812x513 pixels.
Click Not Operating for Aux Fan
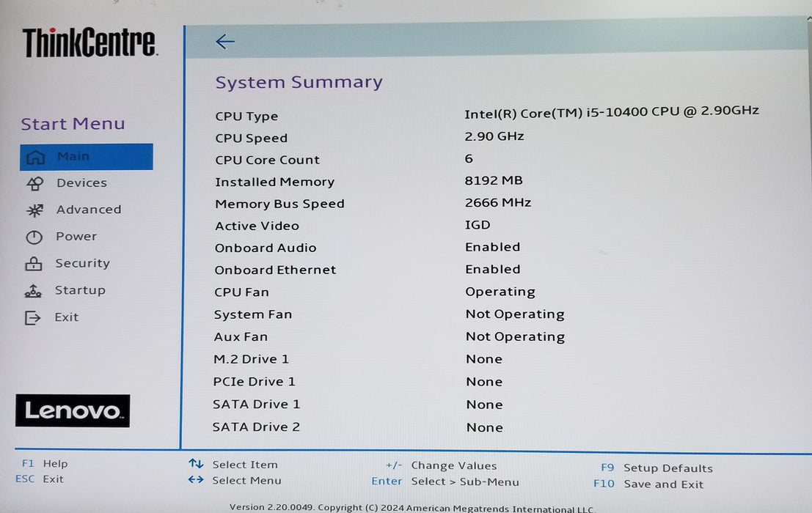515,336
